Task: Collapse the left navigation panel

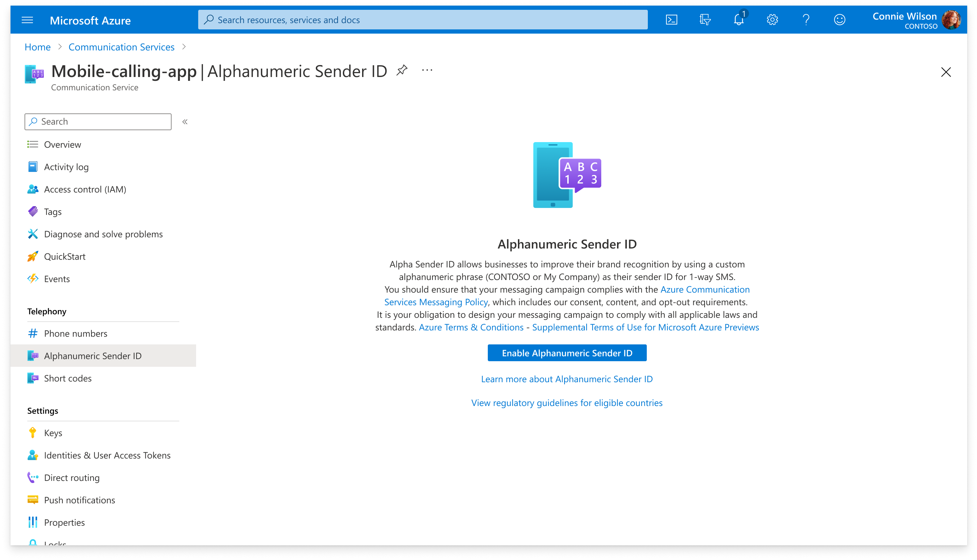Action: tap(186, 121)
